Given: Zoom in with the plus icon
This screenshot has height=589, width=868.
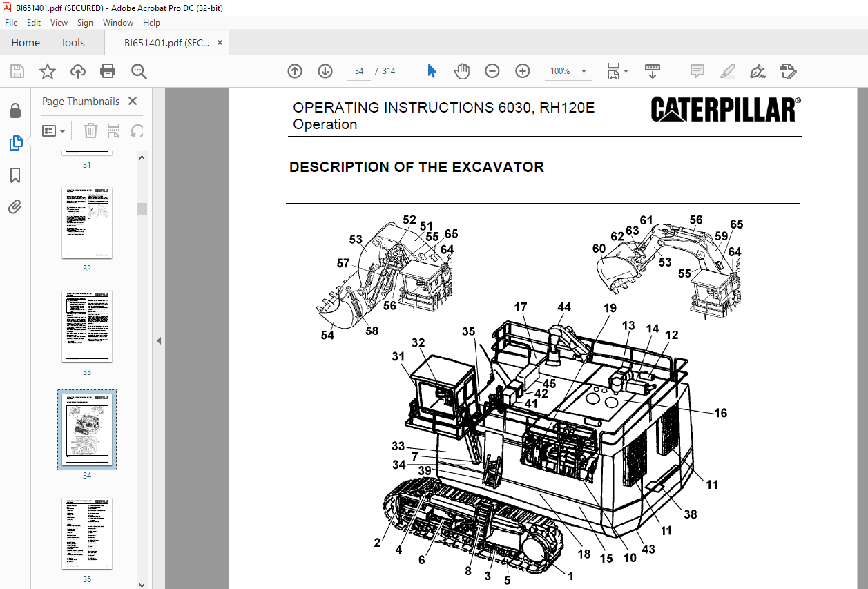Looking at the screenshot, I should click(523, 71).
